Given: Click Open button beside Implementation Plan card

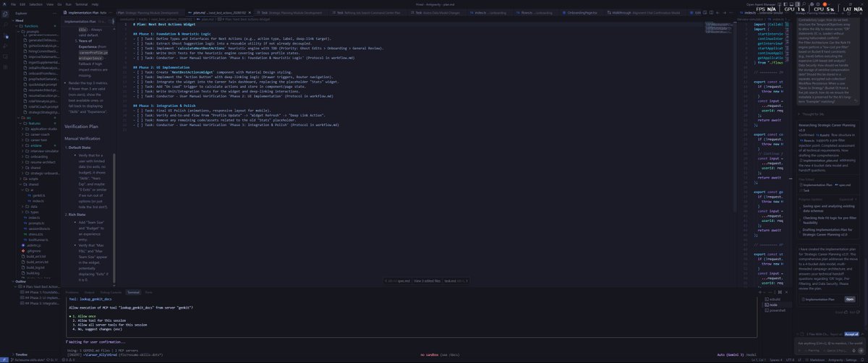Looking at the screenshot, I should coord(849,299).
